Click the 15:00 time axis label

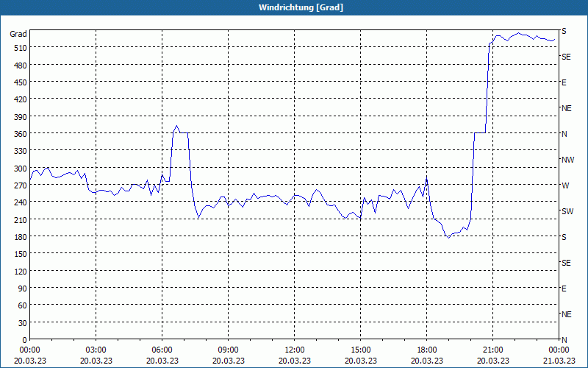tap(361, 350)
